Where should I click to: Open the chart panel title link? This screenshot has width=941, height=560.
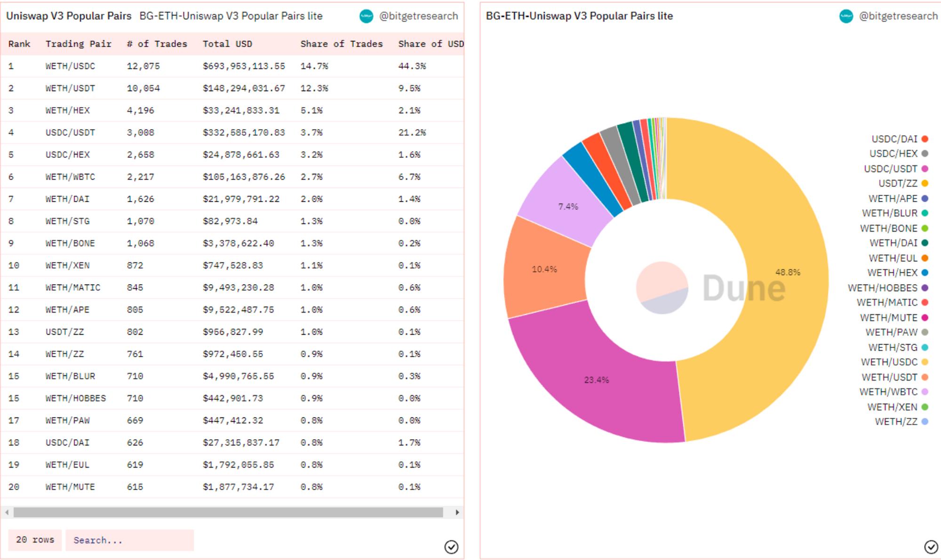pos(579,16)
